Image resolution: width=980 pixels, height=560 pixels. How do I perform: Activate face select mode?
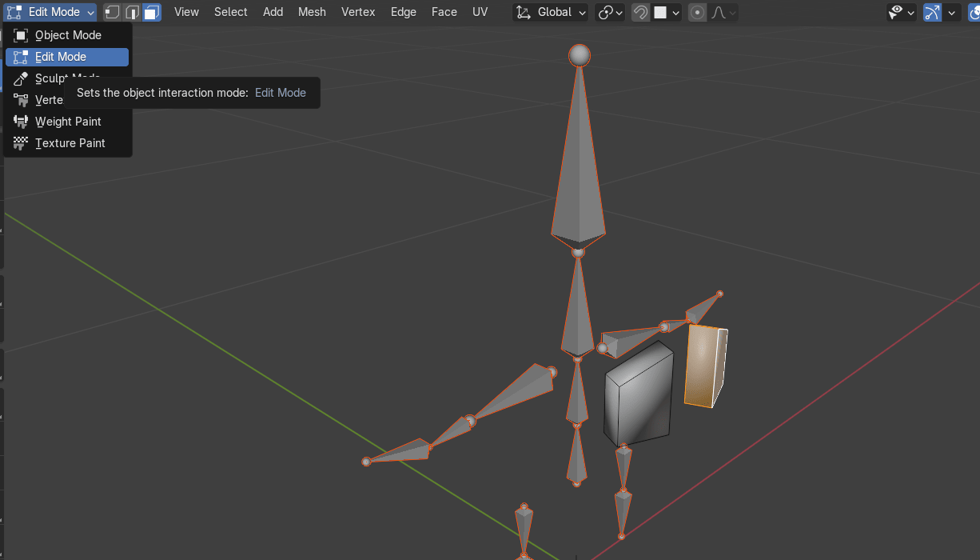pos(151,12)
